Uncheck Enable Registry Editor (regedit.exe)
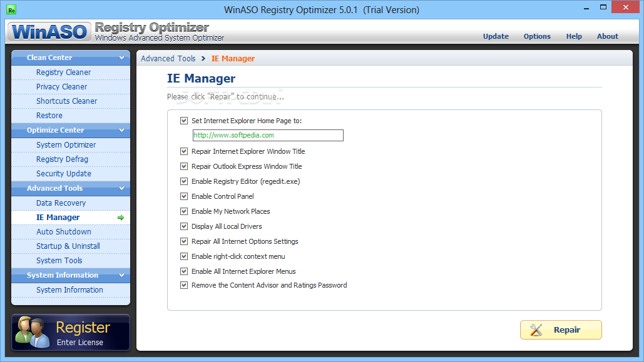The image size is (644, 362). pyautogui.click(x=184, y=181)
